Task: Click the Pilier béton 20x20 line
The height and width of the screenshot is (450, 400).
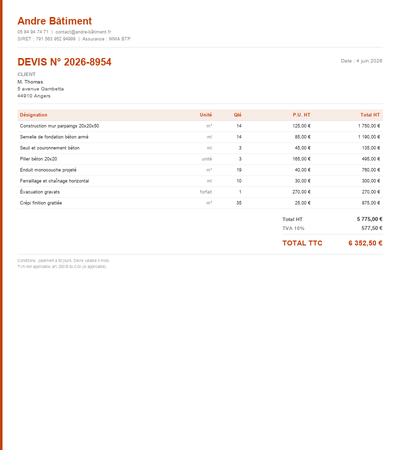Action: pos(200,159)
